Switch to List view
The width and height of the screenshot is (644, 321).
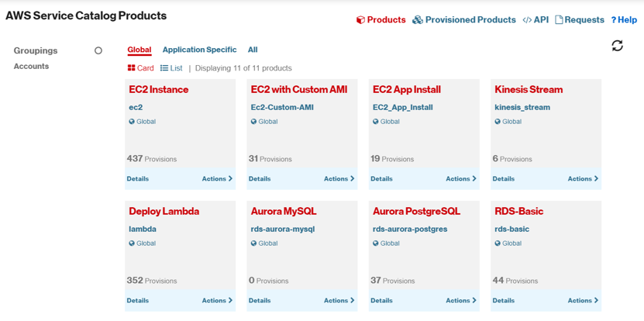coord(171,68)
